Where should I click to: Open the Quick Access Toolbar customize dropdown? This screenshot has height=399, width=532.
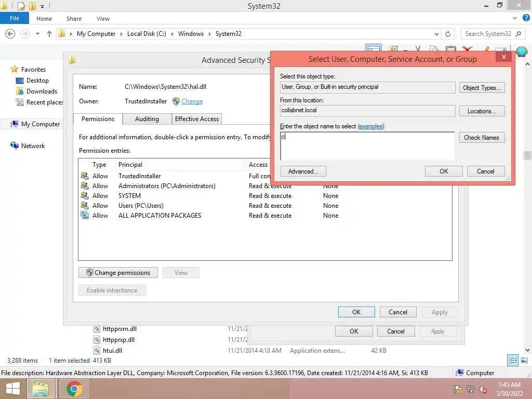point(43,6)
